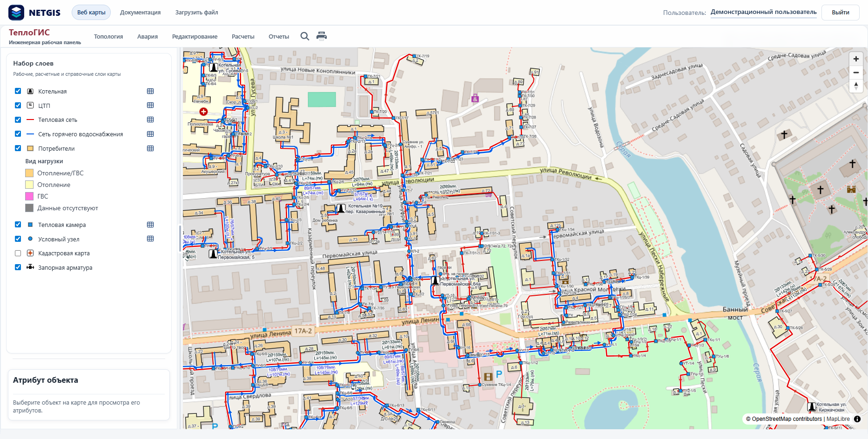Click the Выйти logout button
Image resolution: width=868 pixels, height=439 pixels.
pyautogui.click(x=841, y=13)
